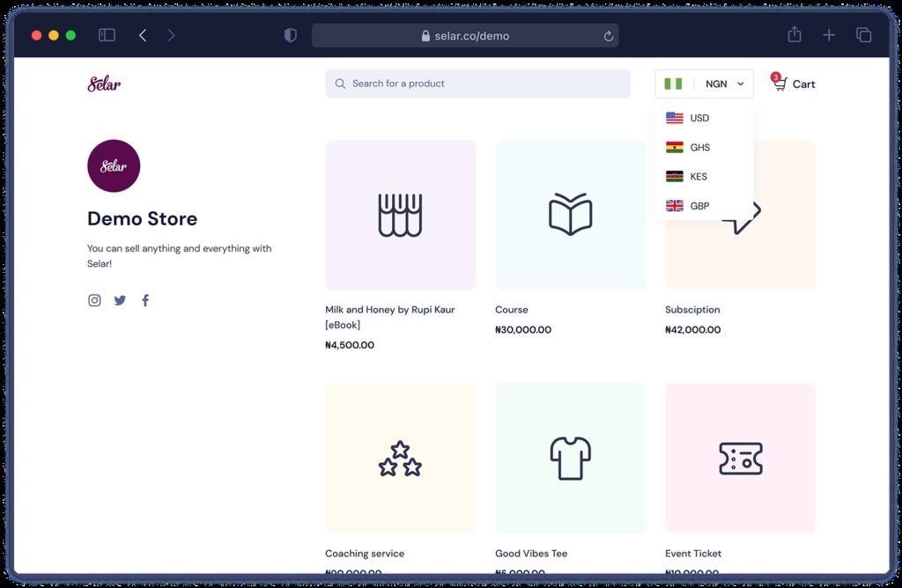Show the tab overview icon
Screen dimensions: 902x588
(x=863, y=35)
